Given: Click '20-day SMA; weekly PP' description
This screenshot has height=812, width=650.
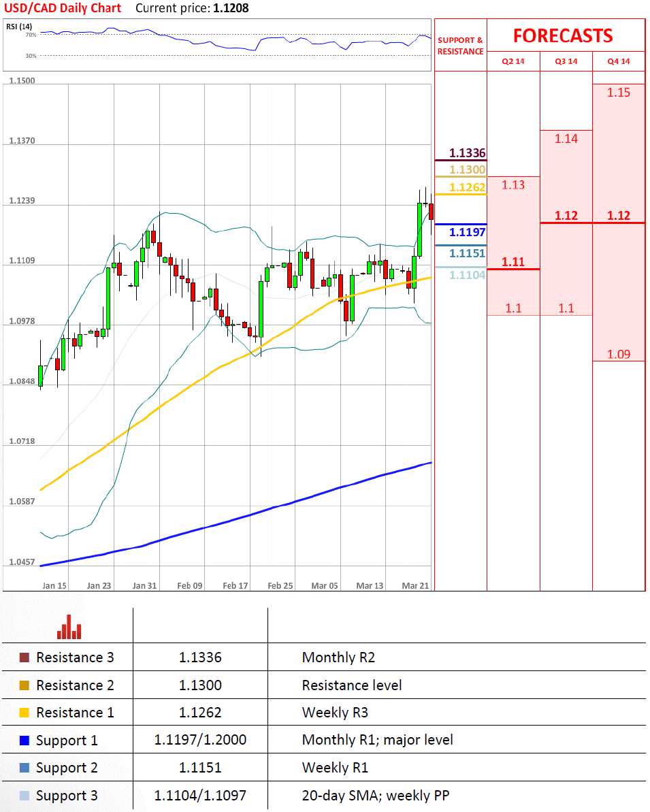Looking at the screenshot, I should click(x=376, y=796).
